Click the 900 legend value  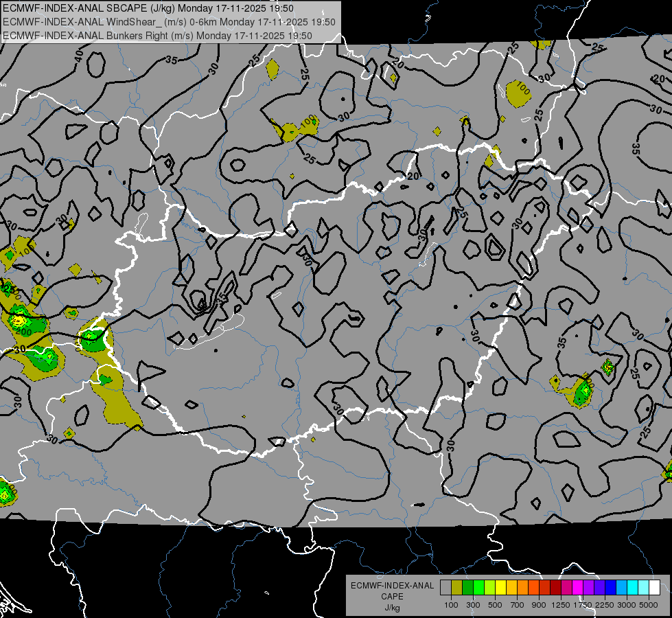click(x=539, y=605)
